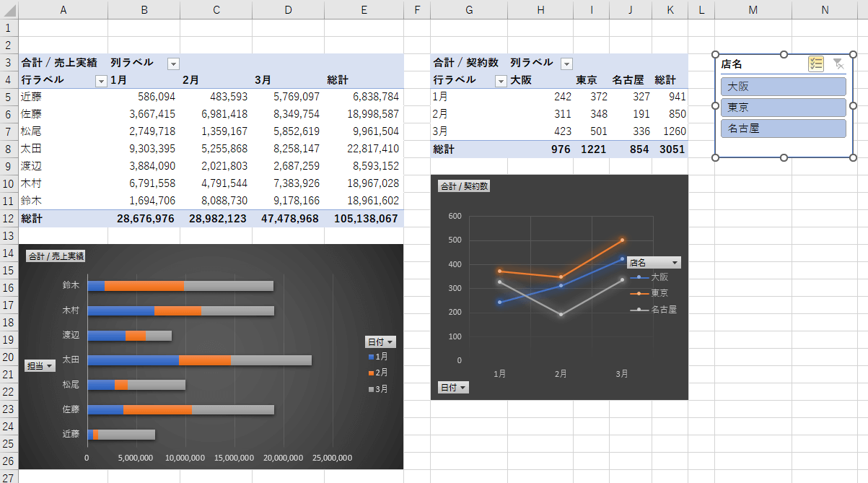Open the 担当 field button on bar chart
The width and height of the screenshot is (868, 483).
tap(40, 366)
